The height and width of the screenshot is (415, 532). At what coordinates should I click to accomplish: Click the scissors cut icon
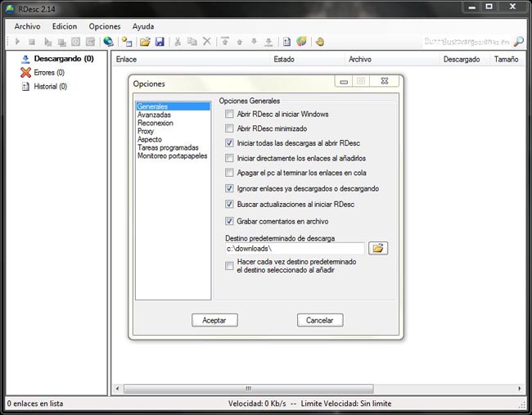click(178, 42)
